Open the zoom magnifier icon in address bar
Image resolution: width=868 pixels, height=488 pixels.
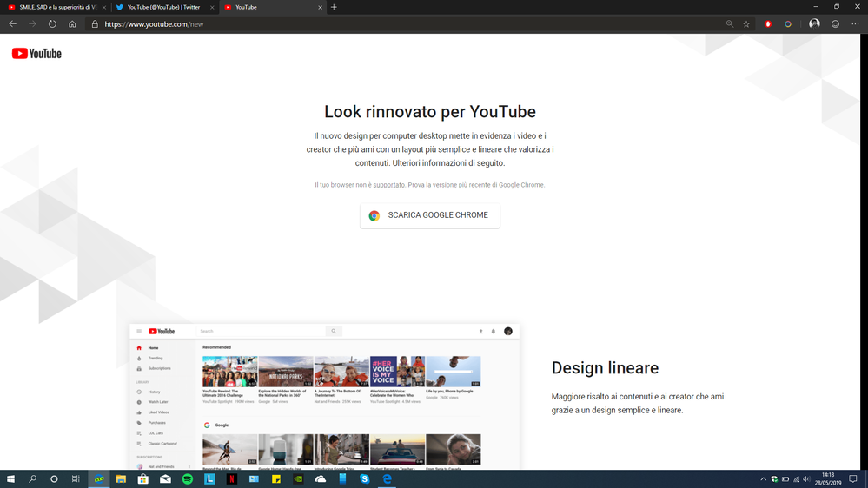point(730,23)
